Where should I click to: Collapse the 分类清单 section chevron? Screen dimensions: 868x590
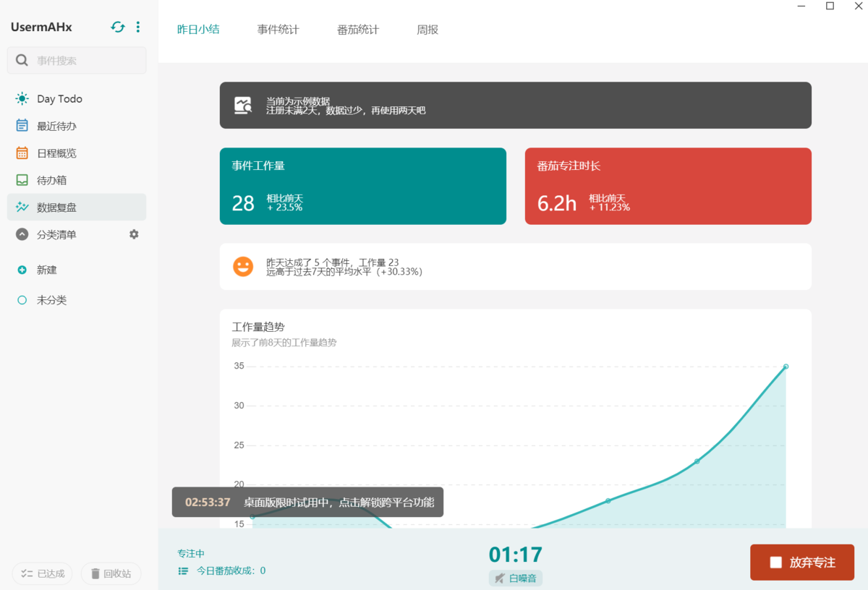tap(22, 234)
